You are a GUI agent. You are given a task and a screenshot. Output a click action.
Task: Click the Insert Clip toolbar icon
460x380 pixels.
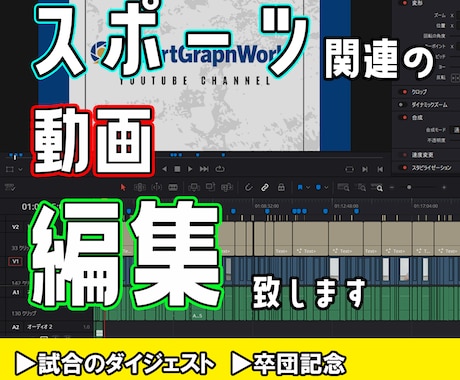(194, 187)
